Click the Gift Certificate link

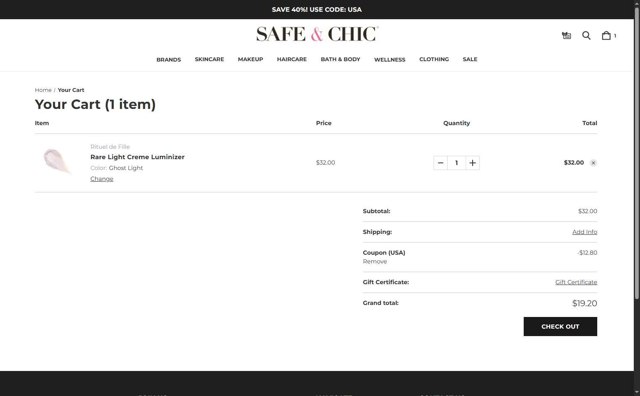[576, 282]
